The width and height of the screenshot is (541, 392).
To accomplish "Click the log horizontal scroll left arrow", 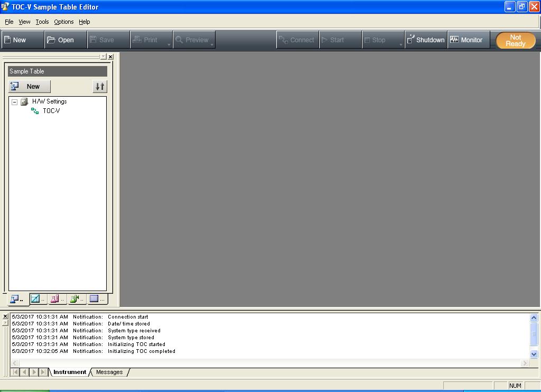I will click(x=14, y=363).
